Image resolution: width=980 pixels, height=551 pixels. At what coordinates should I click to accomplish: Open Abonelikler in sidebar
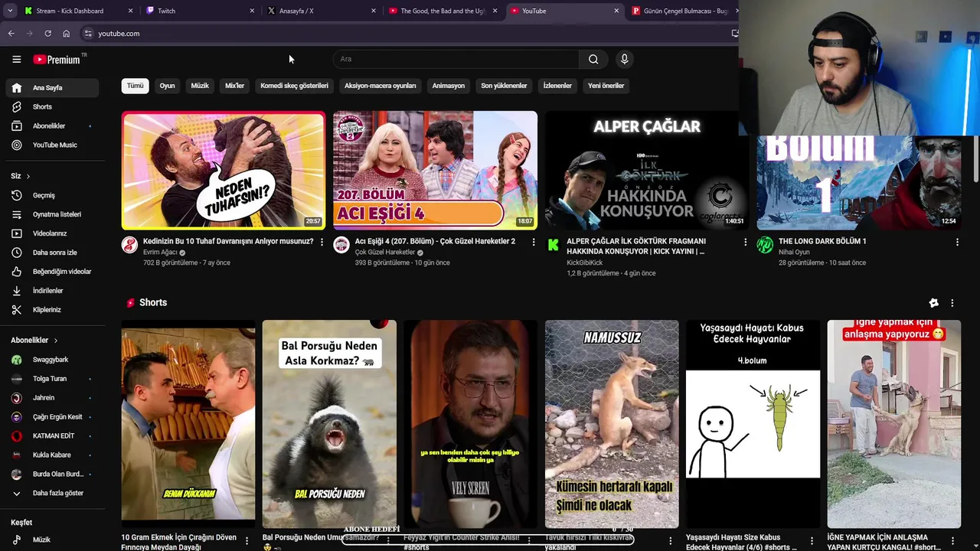[52, 126]
